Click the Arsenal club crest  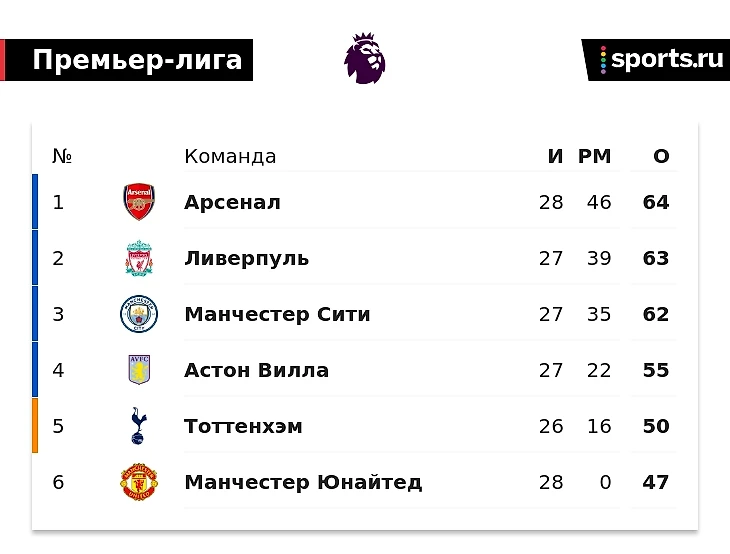click(x=139, y=202)
